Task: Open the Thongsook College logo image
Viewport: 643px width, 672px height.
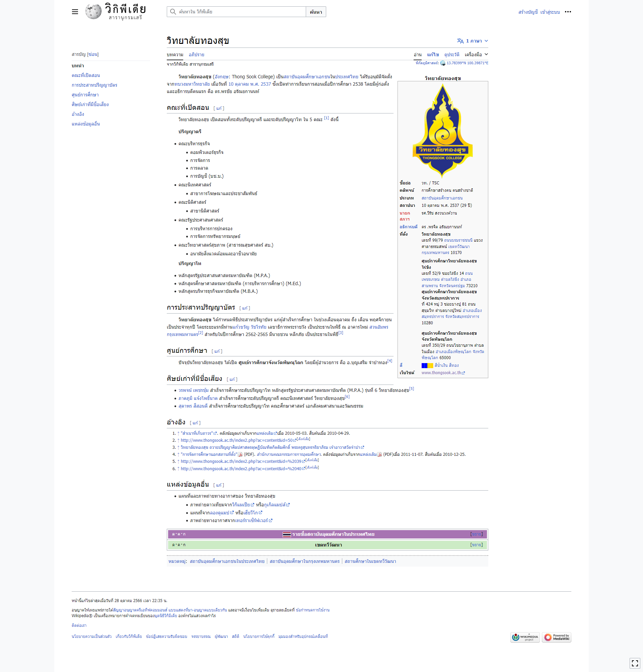Action: coord(442,131)
